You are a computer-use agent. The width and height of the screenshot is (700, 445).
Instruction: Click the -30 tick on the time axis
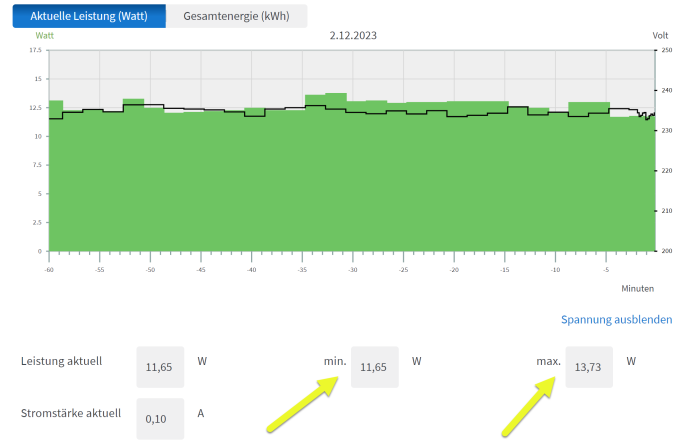(x=352, y=270)
